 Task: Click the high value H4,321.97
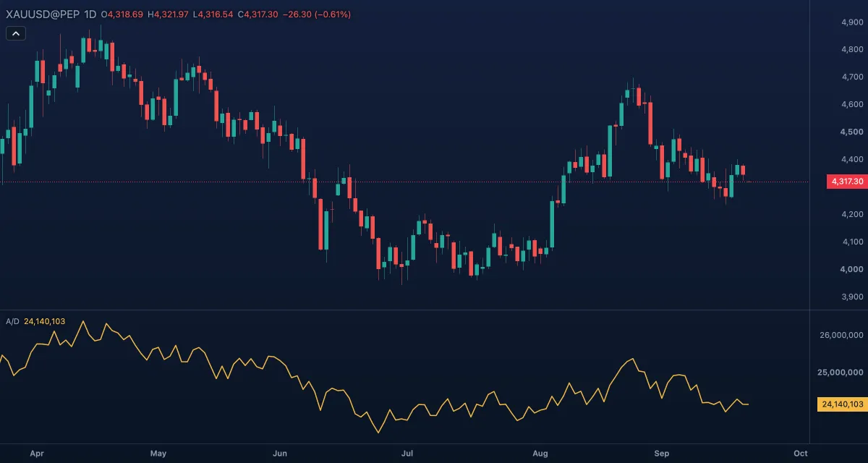coord(168,14)
